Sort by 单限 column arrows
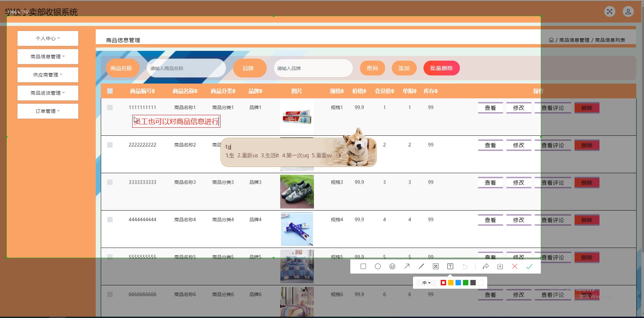The height and width of the screenshot is (318, 644). click(x=415, y=91)
